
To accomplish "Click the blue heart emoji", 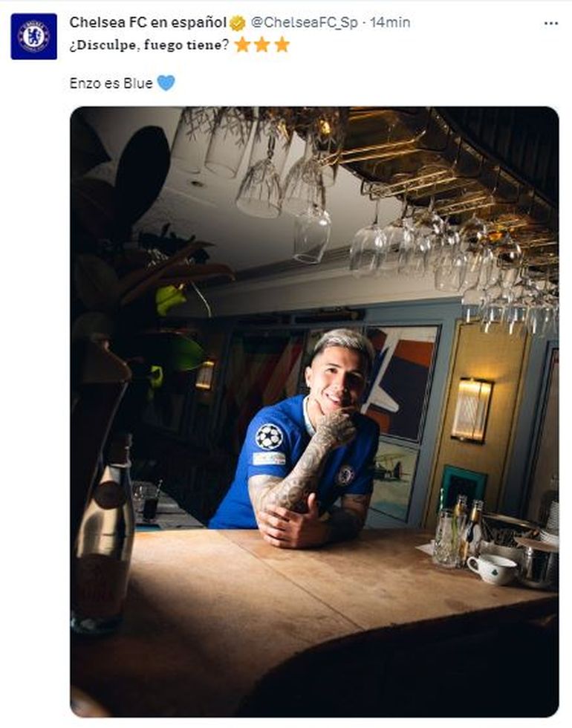I will click(x=166, y=82).
